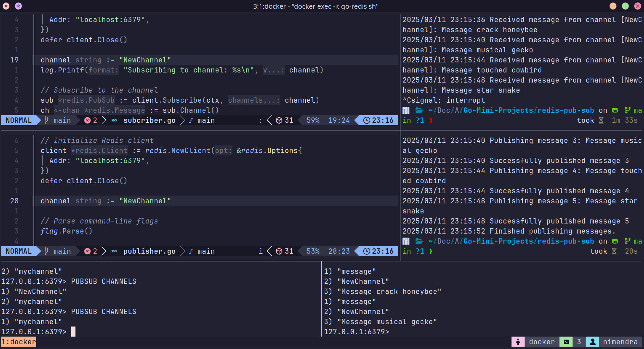644x349 pixels.
Task: Click the red error icon in the publisher.go statusline
Action: [x=88, y=251]
